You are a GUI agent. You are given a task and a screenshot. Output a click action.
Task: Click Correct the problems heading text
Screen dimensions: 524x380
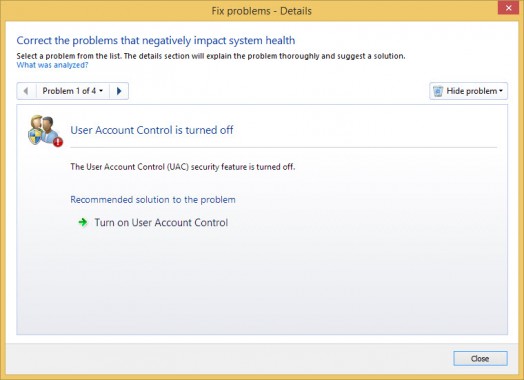point(156,40)
